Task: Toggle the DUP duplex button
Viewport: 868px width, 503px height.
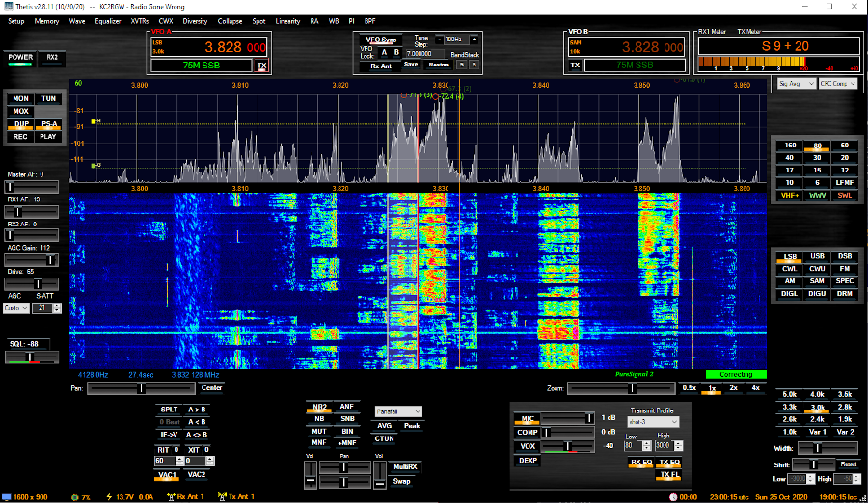Action: (x=21, y=124)
